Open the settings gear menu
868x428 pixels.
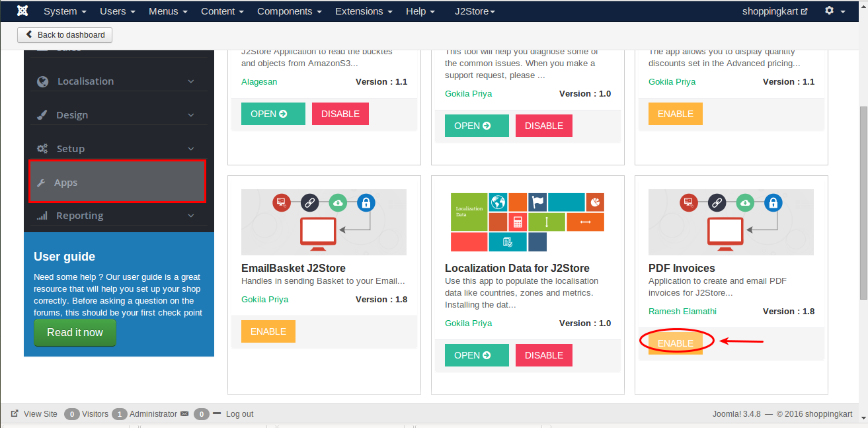click(x=834, y=11)
